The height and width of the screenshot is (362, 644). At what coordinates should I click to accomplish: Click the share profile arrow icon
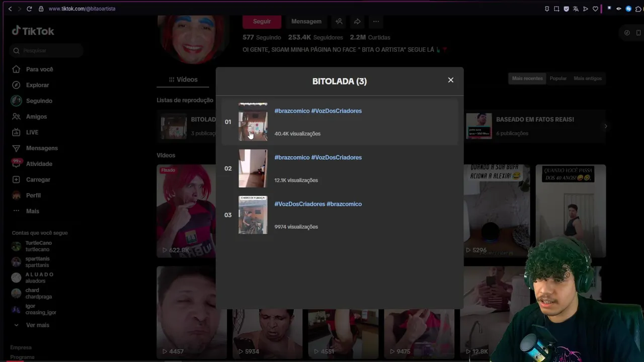pyautogui.click(x=357, y=22)
